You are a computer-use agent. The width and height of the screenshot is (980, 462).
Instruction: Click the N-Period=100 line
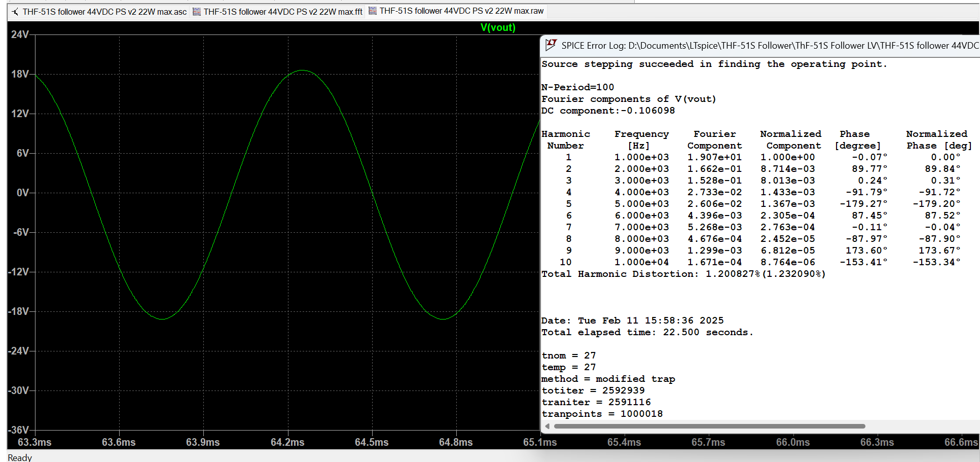pyautogui.click(x=577, y=87)
